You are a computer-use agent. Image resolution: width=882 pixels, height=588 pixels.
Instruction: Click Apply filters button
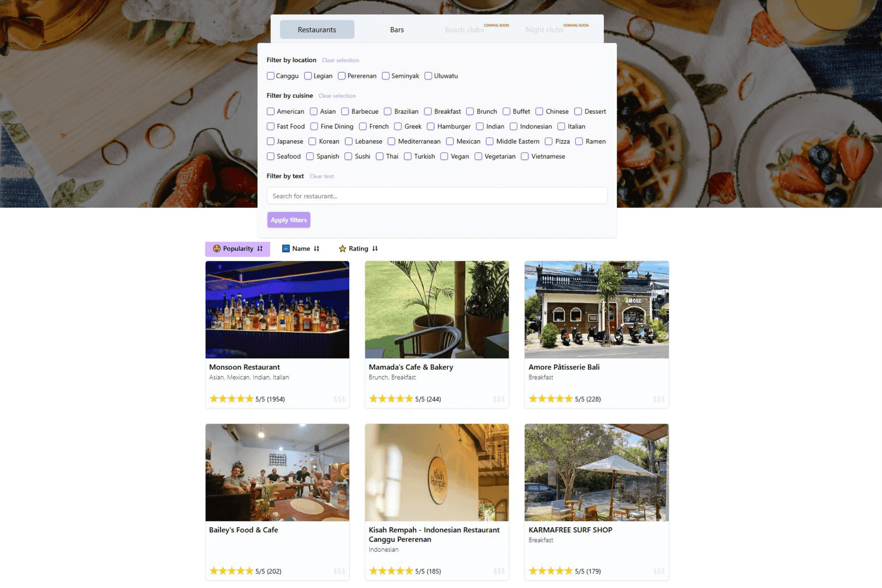289,220
